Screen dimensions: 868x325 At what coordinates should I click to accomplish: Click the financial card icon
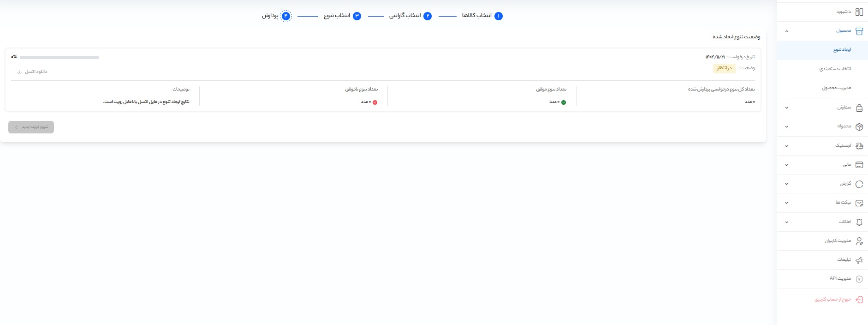[x=859, y=165]
